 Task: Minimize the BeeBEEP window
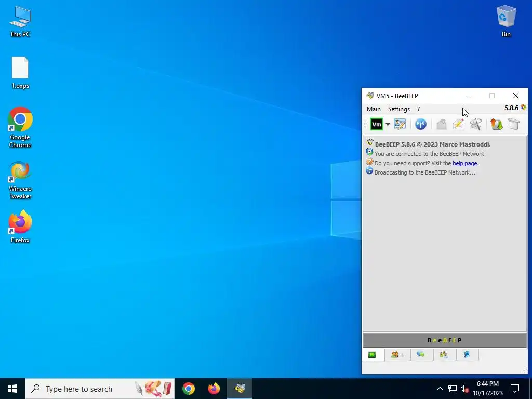point(469,96)
